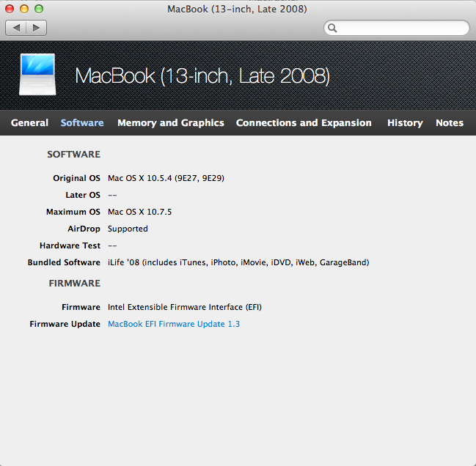The width and height of the screenshot is (476, 466).
Task: Click Intel Extensible Firmware Interface (EFI) text
Action: (185, 307)
